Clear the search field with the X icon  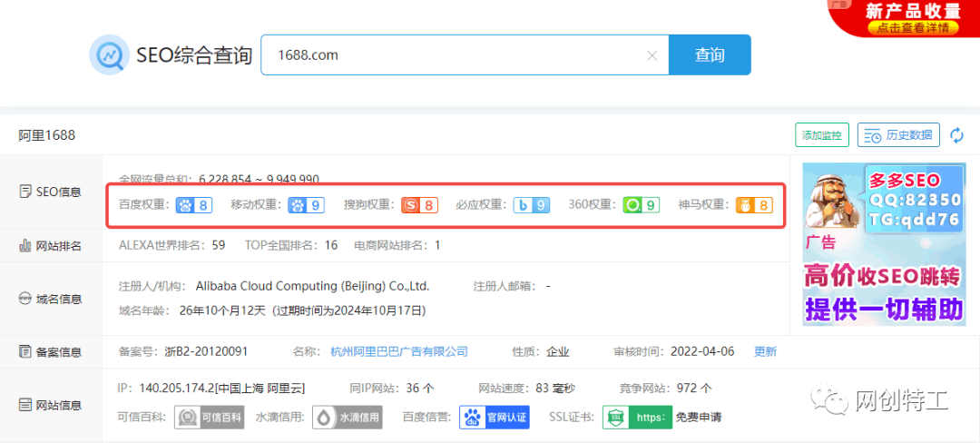tap(652, 55)
